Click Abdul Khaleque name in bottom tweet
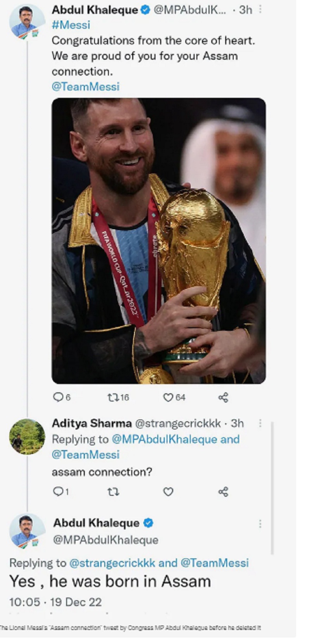 (96, 523)
